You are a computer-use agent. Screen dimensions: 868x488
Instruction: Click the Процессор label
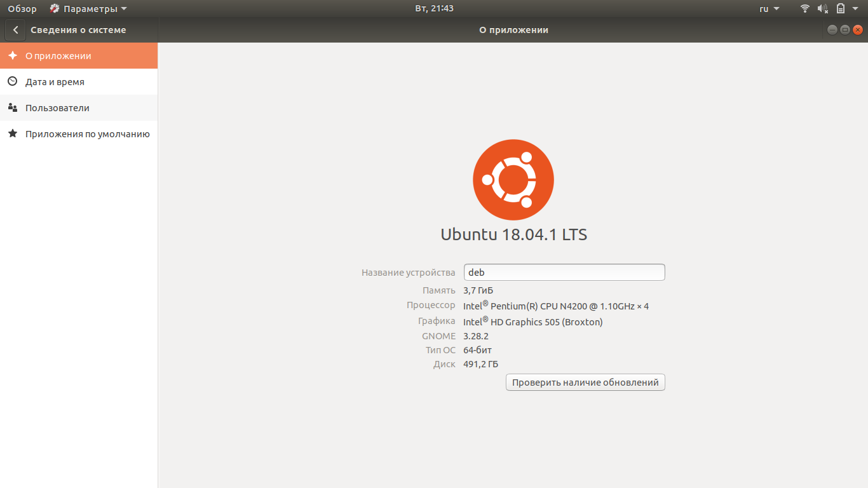[x=431, y=306]
